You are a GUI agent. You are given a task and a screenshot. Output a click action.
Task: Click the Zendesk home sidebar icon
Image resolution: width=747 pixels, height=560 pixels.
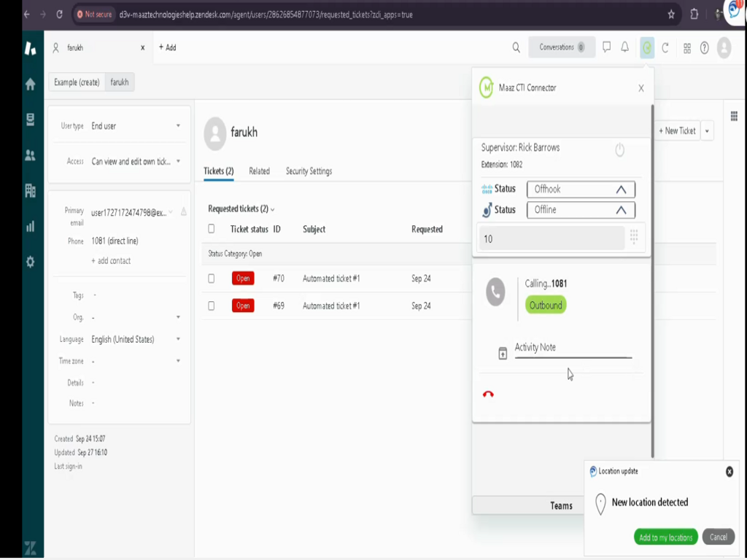(x=30, y=85)
